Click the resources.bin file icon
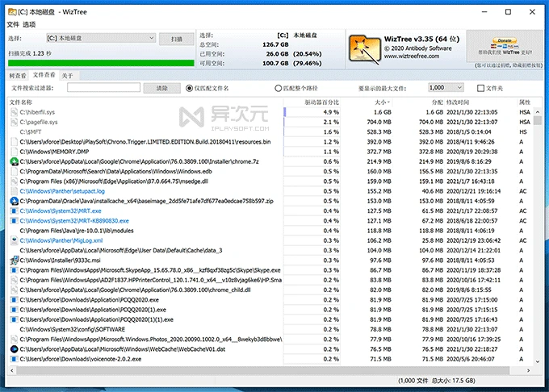Image resolution: width=549 pixels, height=392 pixels. [14, 142]
